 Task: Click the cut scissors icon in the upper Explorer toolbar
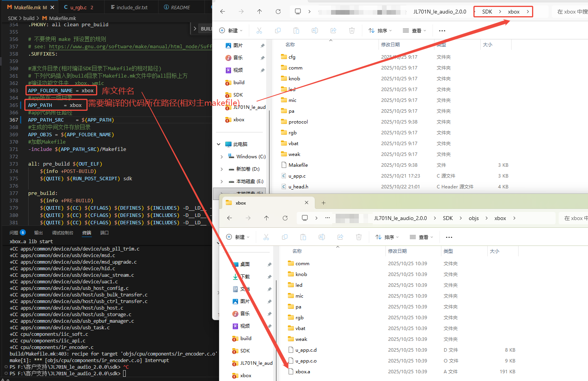[259, 30]
